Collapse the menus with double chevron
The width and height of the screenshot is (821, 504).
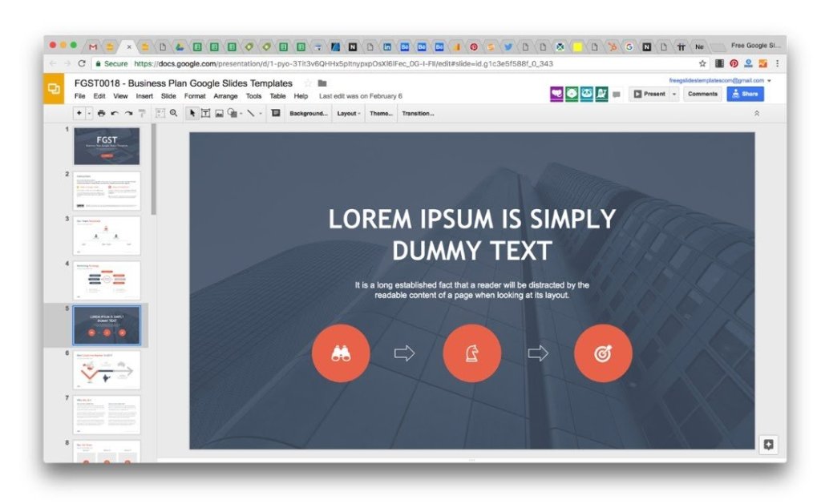(757, 114)
